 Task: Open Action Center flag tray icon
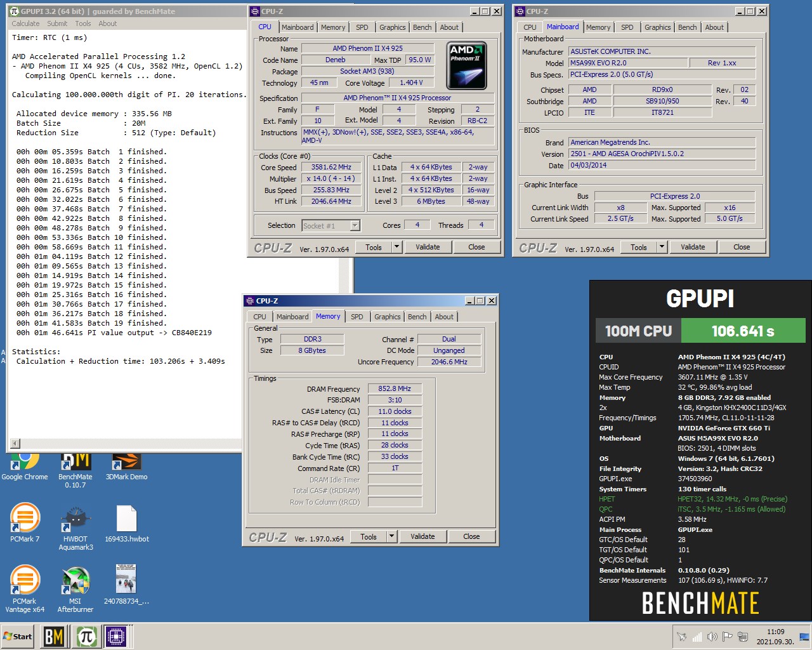[728, 637]
